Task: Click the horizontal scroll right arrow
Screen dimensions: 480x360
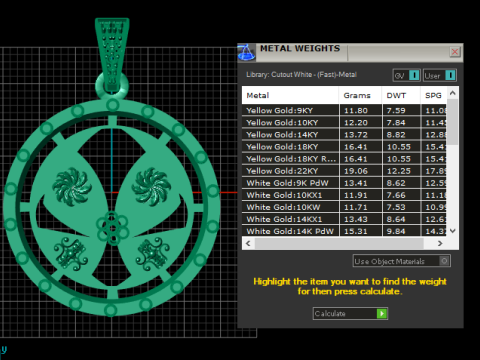Action: pos(440,243)
